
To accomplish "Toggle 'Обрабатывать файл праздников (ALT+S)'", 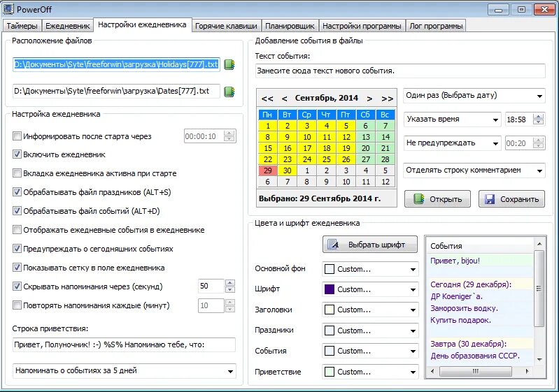I will pos(17,192).
